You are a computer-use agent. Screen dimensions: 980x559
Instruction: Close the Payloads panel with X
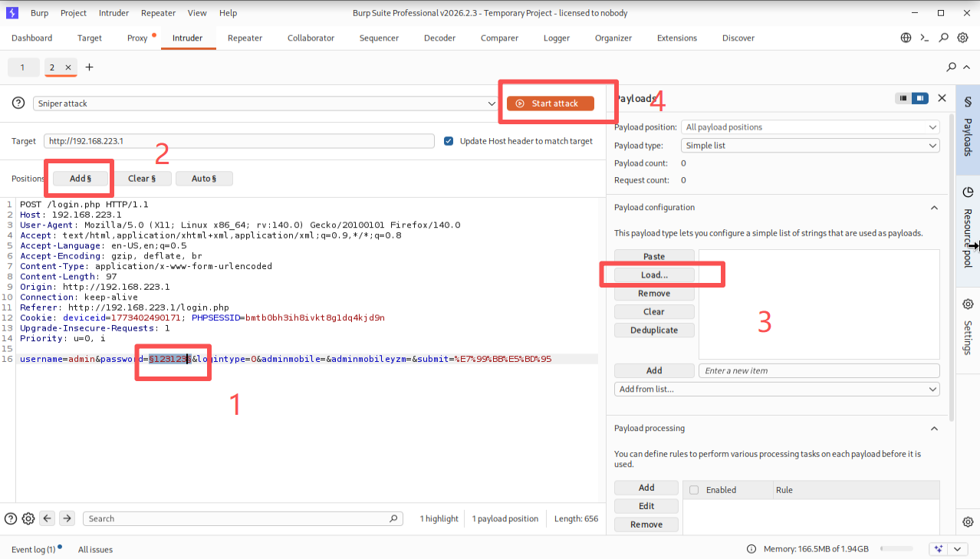pos(942,98)
